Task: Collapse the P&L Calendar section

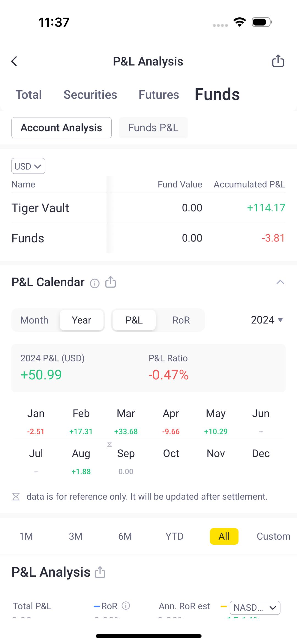Action: pyautogui.click(x=280, y=282)
